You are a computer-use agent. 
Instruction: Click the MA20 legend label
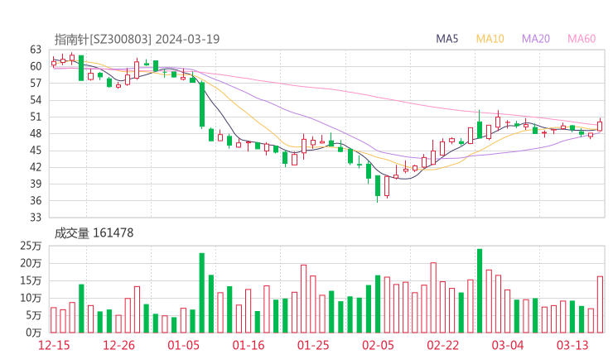(536, 39)
